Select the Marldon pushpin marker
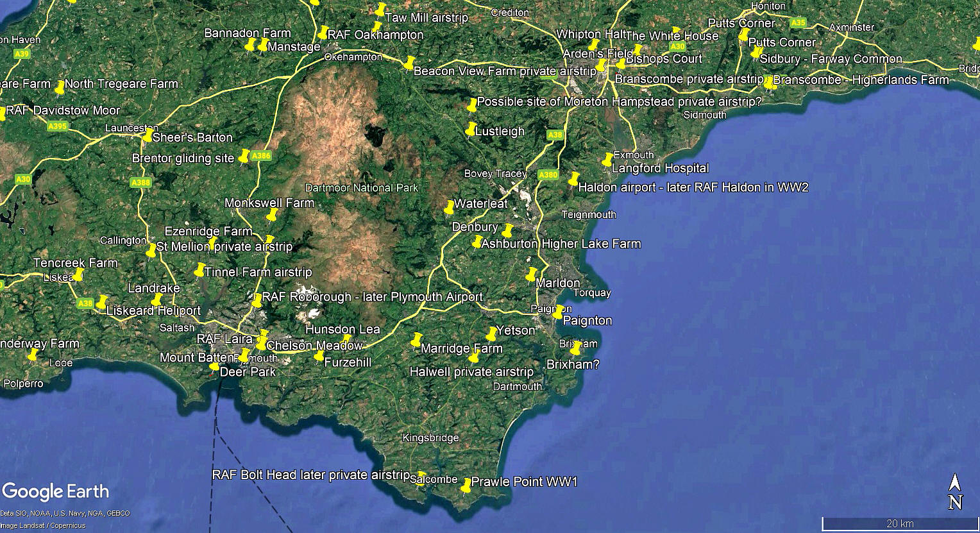The height and width of the screenshot is (533, 980). (531, 275)
